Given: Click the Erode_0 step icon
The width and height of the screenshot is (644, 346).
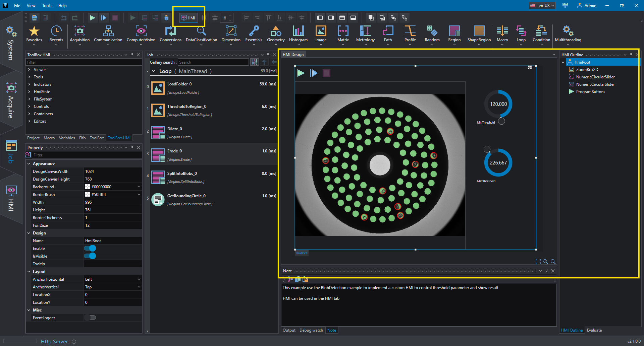Looking at the screenshot, I should coord(158,155).
